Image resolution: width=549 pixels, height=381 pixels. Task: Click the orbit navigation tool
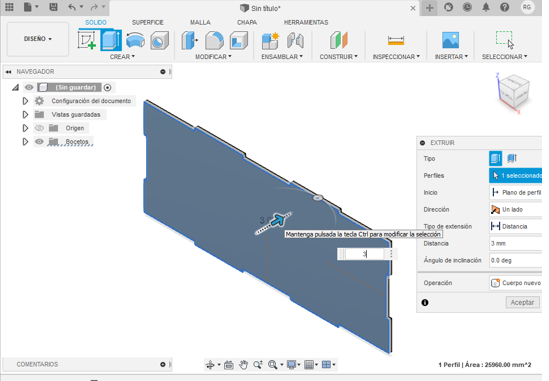pos(210,365)
